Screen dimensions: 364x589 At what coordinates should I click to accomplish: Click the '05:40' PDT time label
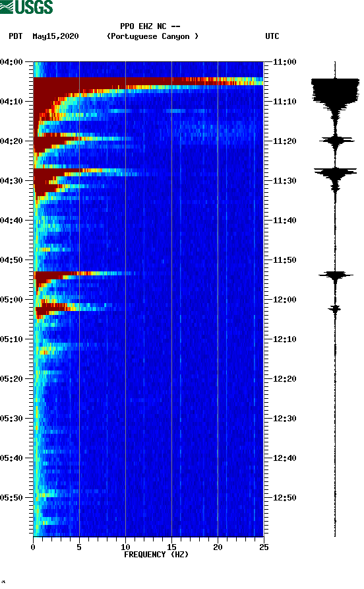point(11,458)
